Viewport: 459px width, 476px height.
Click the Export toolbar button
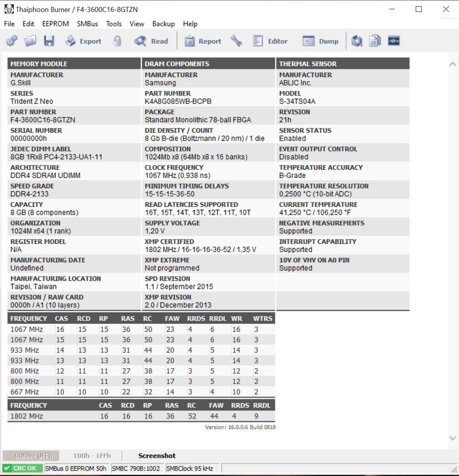coord(83,41)
